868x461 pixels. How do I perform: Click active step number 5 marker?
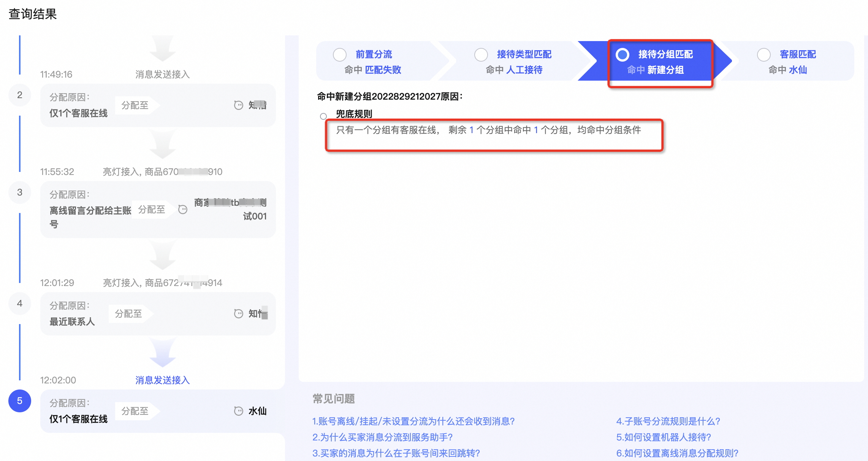20,401
